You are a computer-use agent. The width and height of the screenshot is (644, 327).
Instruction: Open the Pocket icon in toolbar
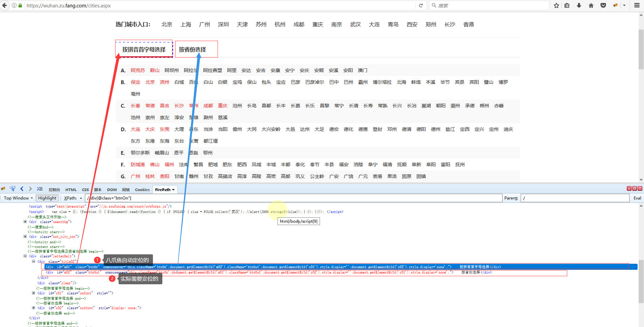(x=603, y=5)
